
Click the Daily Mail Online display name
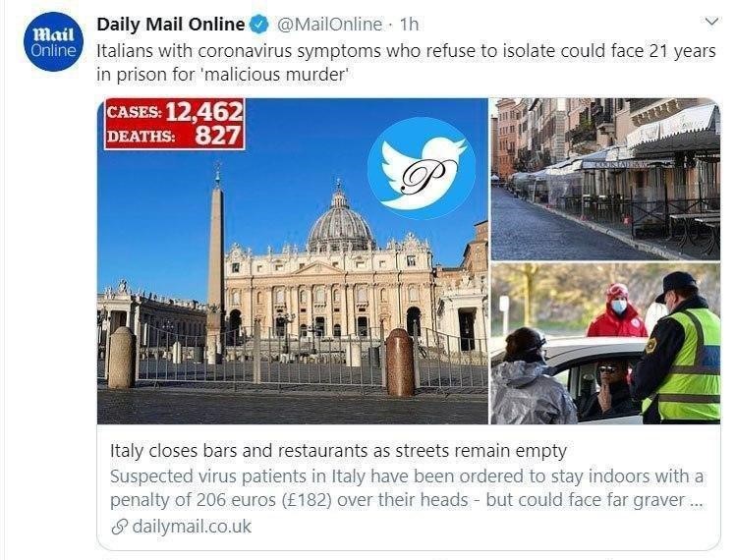[171, 25]
